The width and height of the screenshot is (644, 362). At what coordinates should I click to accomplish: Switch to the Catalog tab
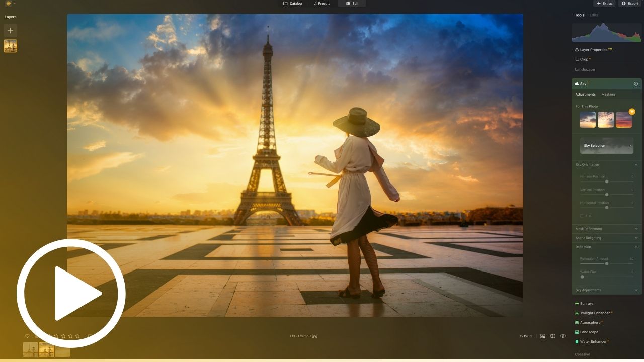pos(293,4)
